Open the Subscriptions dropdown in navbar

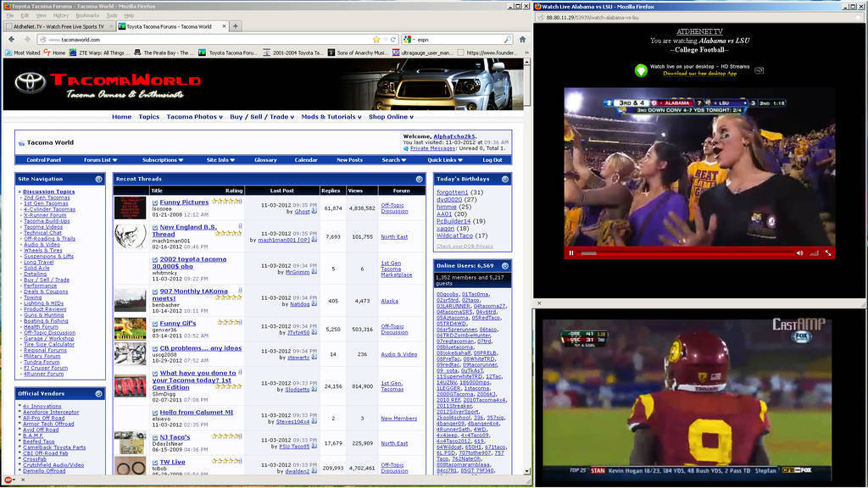pyautogui.click(x=162, y=160)
